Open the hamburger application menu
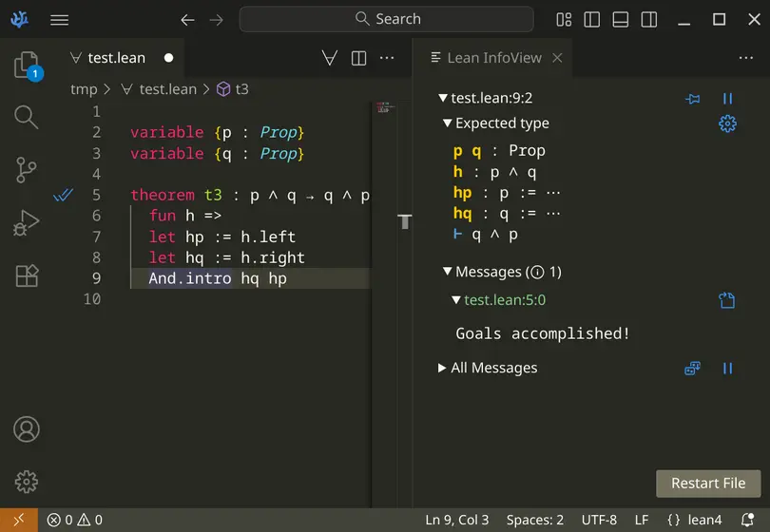Viewport: 770px width, 532px height. 60,20
